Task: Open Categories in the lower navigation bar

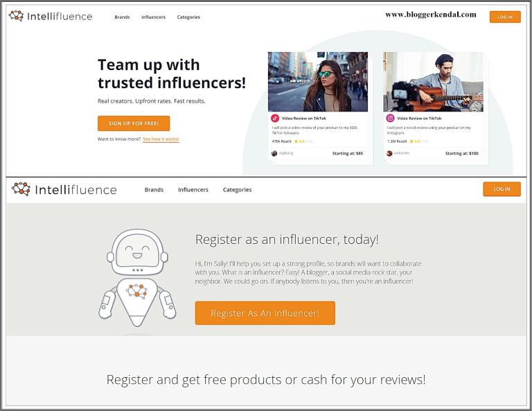Action: [237, 189]
